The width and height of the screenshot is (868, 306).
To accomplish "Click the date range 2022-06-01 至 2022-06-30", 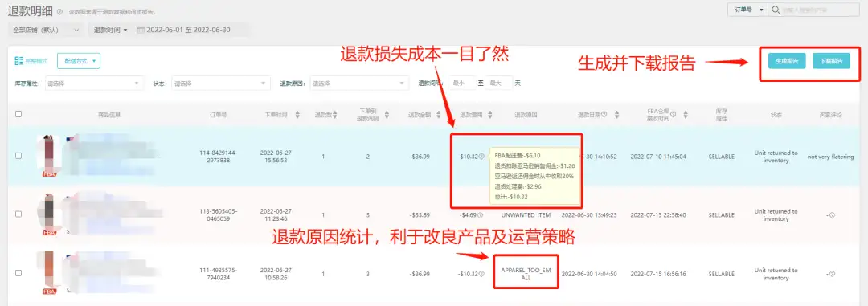I will [188, 30].
